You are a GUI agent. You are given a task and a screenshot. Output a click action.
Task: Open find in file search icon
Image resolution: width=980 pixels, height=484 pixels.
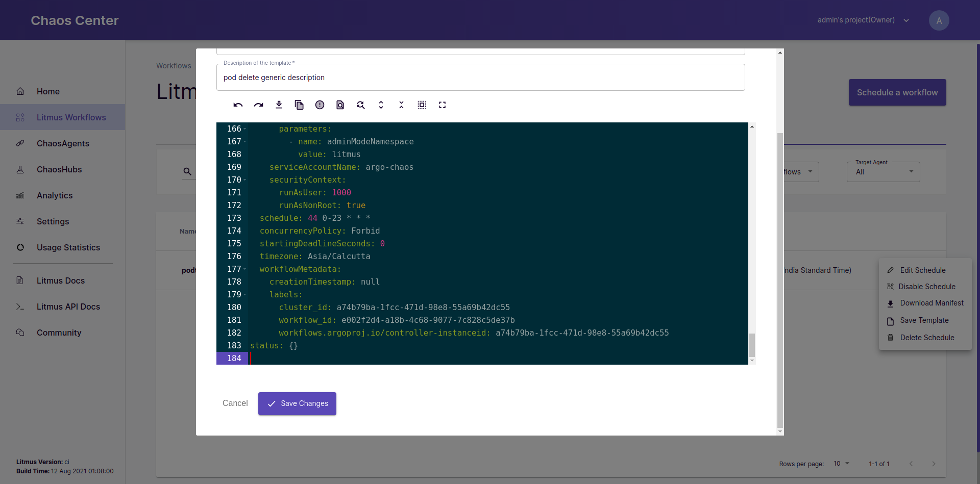(340, 105)
